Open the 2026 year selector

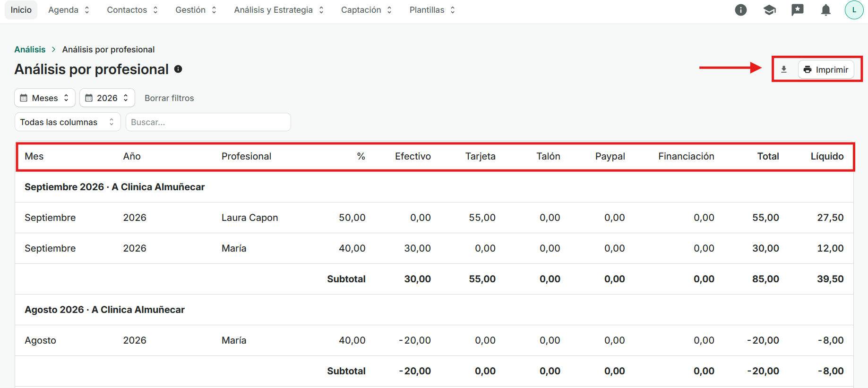coord(107,98)
